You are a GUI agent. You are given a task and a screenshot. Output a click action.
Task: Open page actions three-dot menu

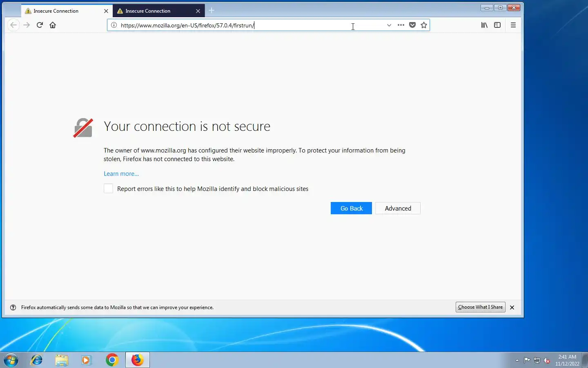click(x=401, y=25)
